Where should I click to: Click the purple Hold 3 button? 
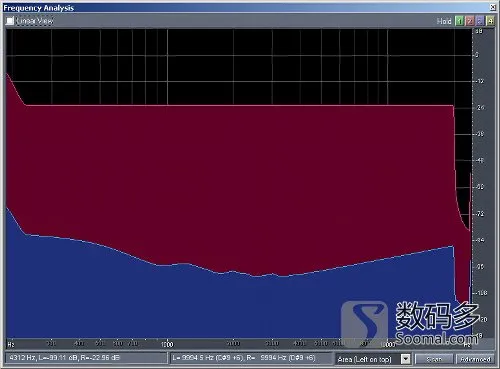tap(479, 21)
